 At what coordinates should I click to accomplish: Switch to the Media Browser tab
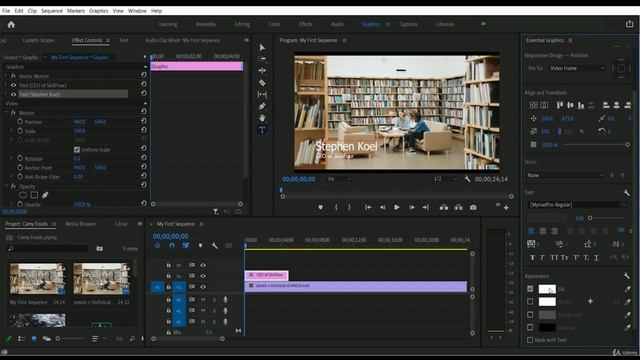pos(81,224)
